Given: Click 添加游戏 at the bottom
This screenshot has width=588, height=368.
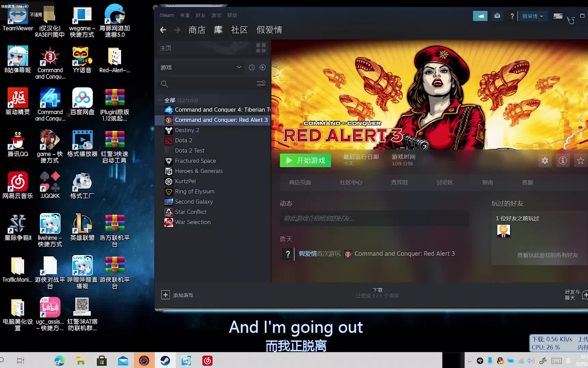Looking at the screenshot, I should point(177,295).
